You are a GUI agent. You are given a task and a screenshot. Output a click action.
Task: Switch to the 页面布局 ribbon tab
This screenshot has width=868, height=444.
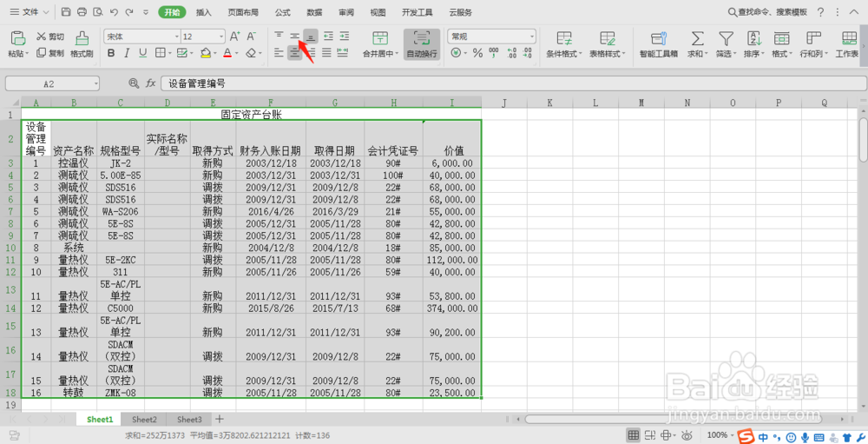(243, 12)
